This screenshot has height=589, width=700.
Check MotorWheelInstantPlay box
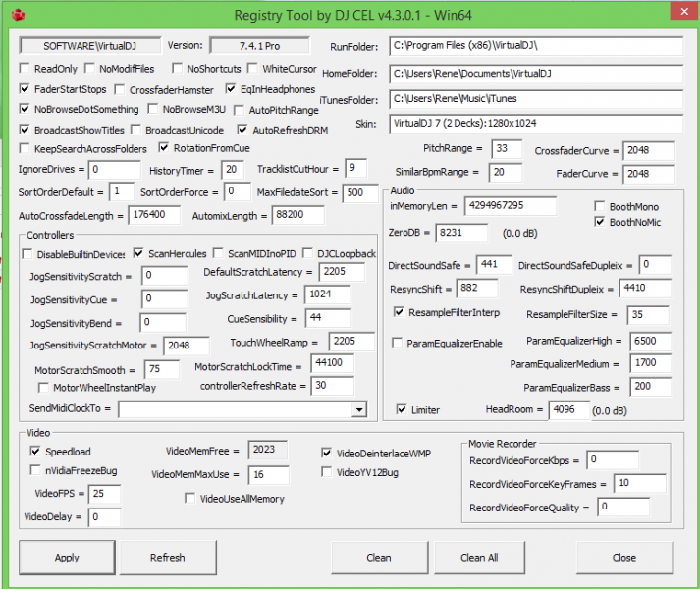coord(43,387)
